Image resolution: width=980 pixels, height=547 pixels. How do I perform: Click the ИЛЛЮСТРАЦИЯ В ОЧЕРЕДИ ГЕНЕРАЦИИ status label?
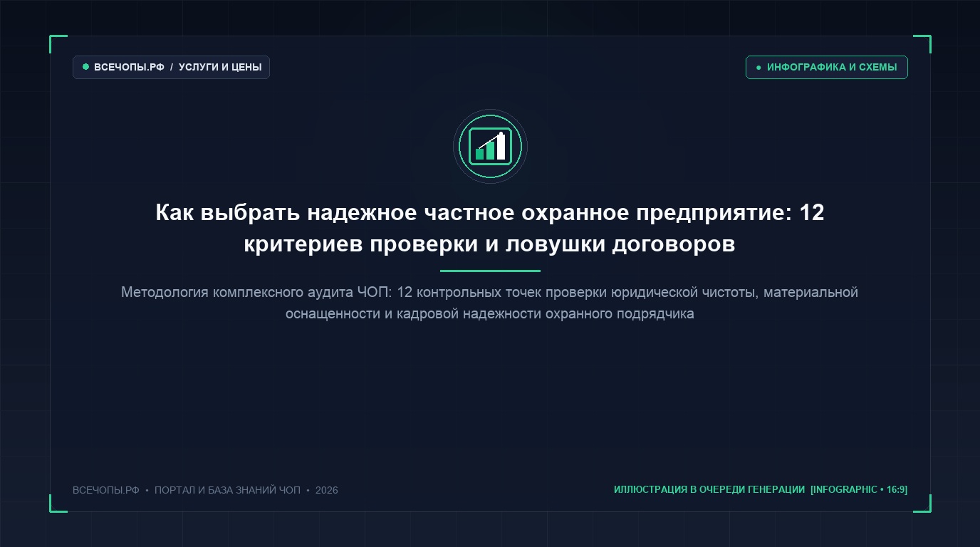click(x=761, y=489)
